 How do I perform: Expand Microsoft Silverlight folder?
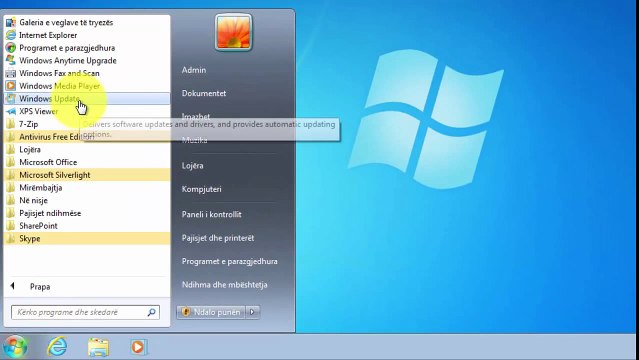point(87,175)
